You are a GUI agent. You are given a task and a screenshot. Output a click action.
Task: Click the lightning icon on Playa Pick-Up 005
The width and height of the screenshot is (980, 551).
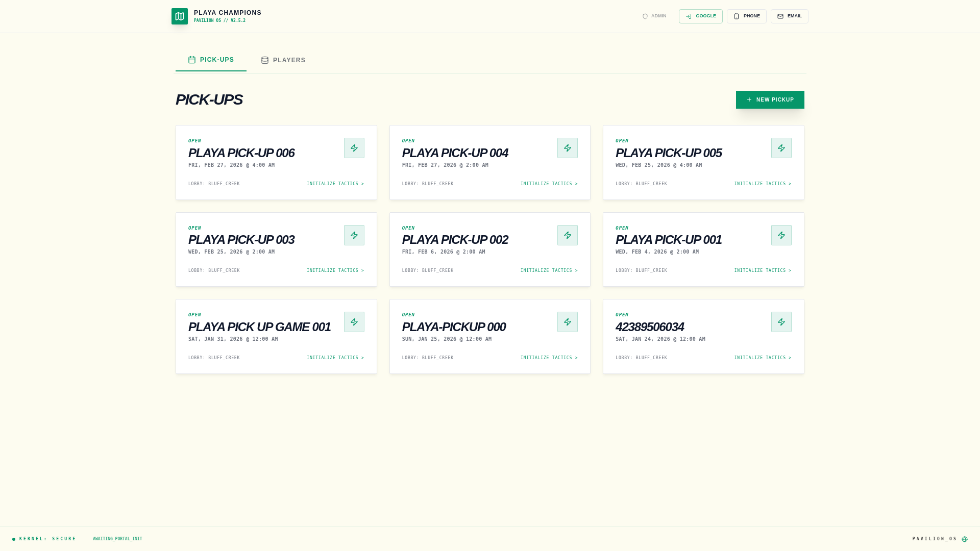point(781,148)
